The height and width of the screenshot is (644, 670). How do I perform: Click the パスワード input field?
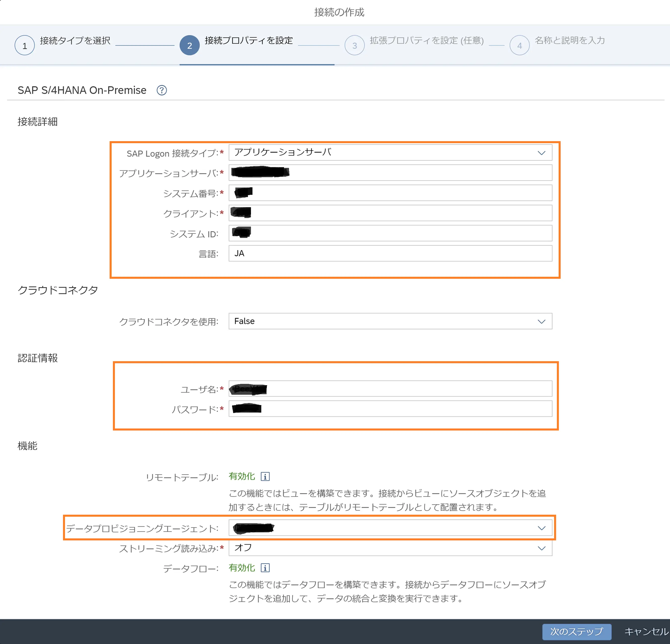tap(390, 409)
